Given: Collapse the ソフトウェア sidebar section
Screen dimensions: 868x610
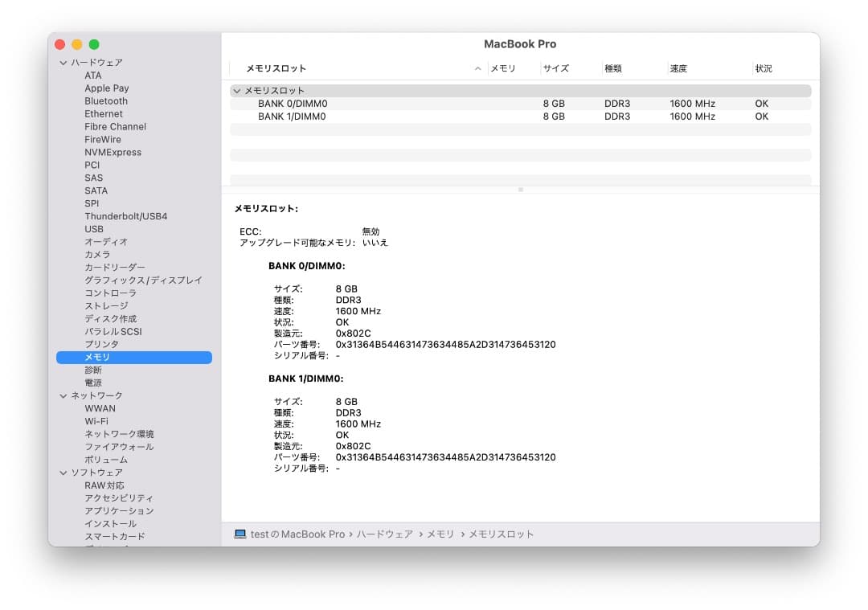Looking at the screenshot, I should pyautogui.click(x=63, y=473).
